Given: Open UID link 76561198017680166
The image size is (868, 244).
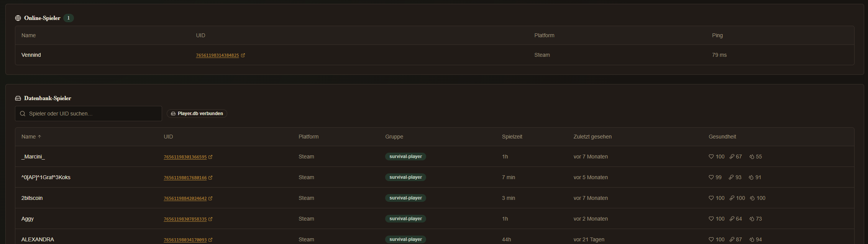Looking at the screenshot, I should point(185,178).
